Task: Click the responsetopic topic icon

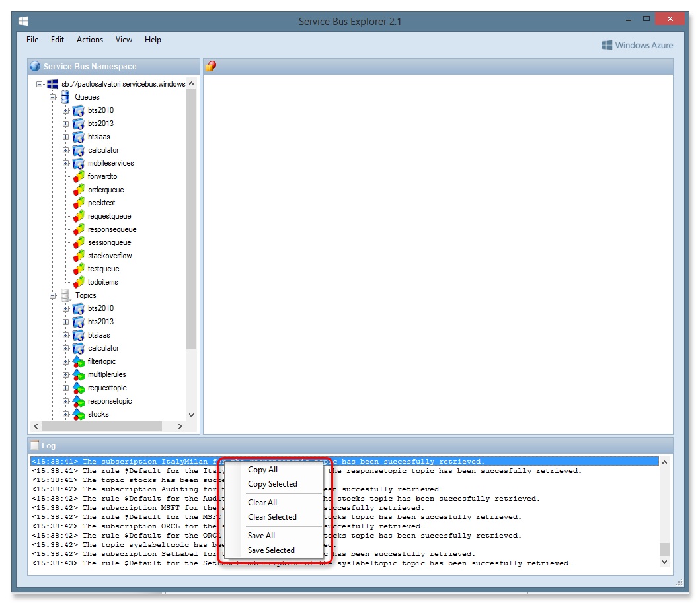Action: click(79, 401)
